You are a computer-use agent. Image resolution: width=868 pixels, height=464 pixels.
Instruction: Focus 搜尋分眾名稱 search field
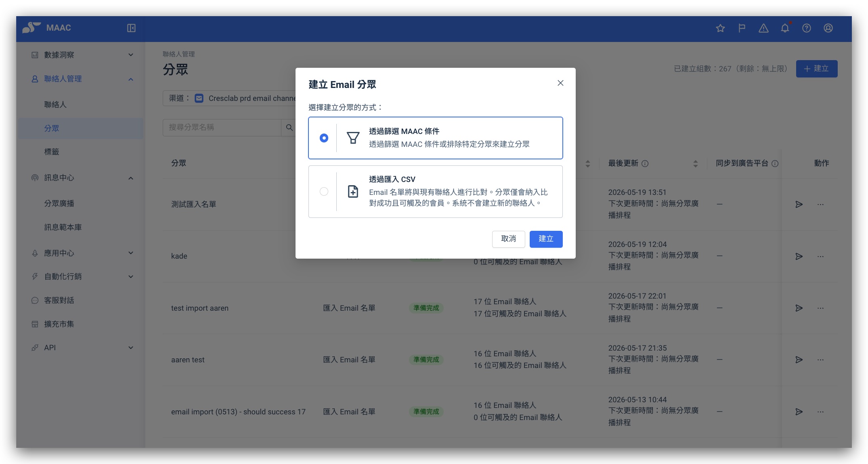(222, 127)
